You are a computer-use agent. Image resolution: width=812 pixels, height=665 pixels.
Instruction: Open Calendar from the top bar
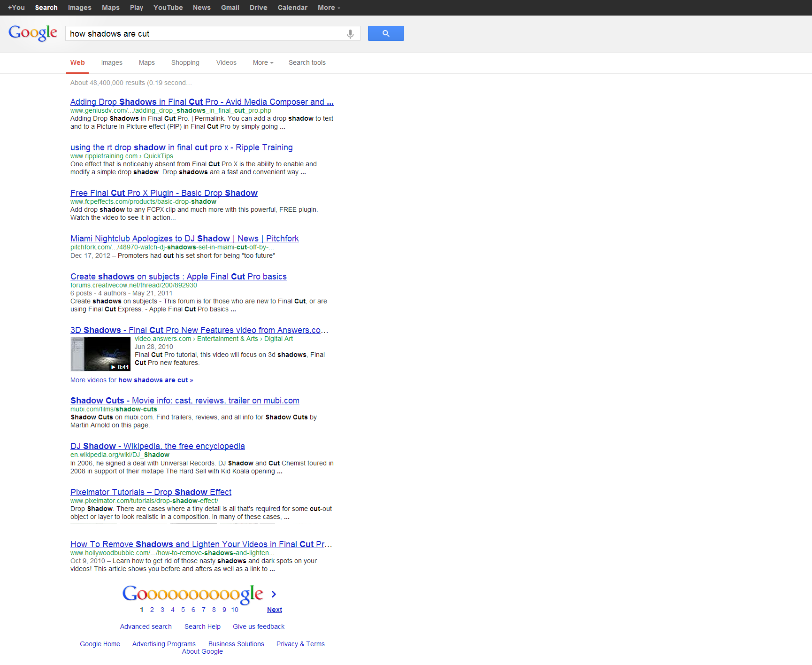coord(292,8)
